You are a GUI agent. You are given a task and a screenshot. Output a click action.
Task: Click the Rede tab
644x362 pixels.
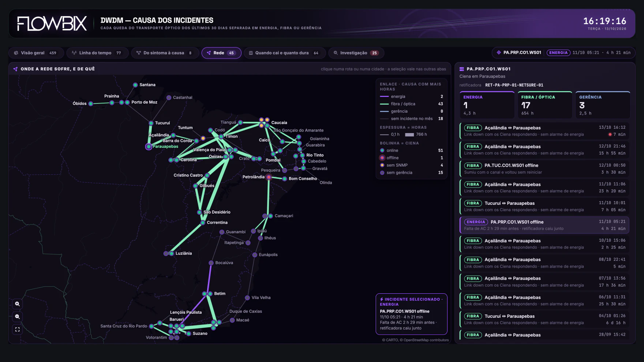coord(221,53)
